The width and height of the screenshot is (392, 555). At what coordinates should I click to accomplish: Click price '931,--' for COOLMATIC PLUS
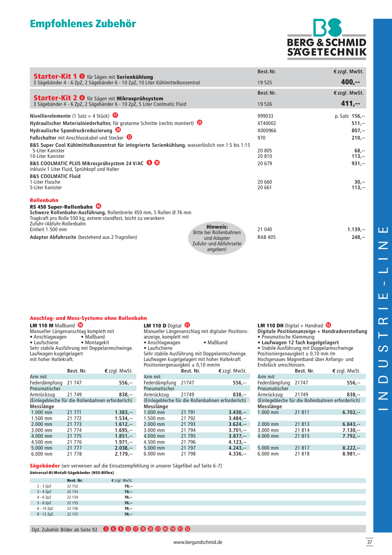[x=358, y=164]
